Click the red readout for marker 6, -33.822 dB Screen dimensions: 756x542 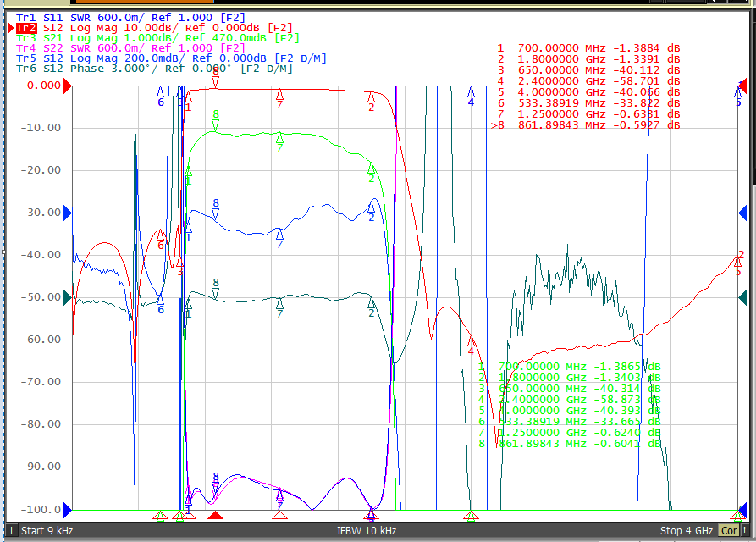click(x=588, y=103)
